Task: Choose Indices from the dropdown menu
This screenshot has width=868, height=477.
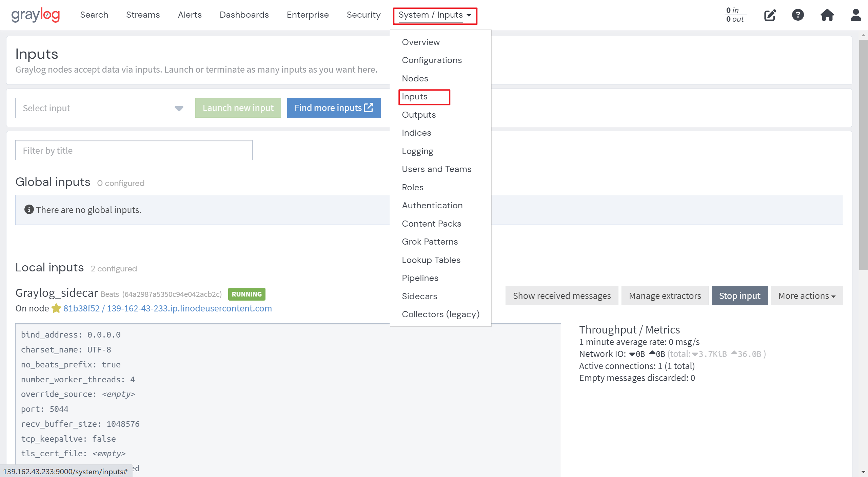Action: tap(416, 133)
